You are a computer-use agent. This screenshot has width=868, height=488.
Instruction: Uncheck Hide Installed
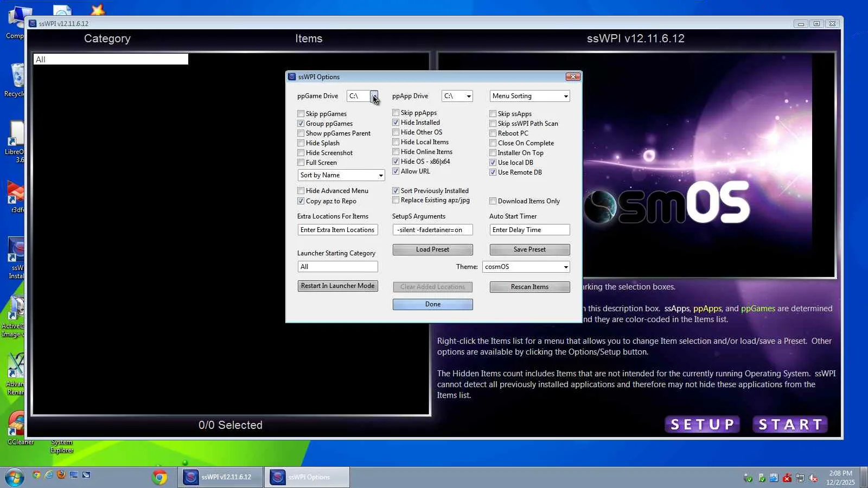click(395, 123)
